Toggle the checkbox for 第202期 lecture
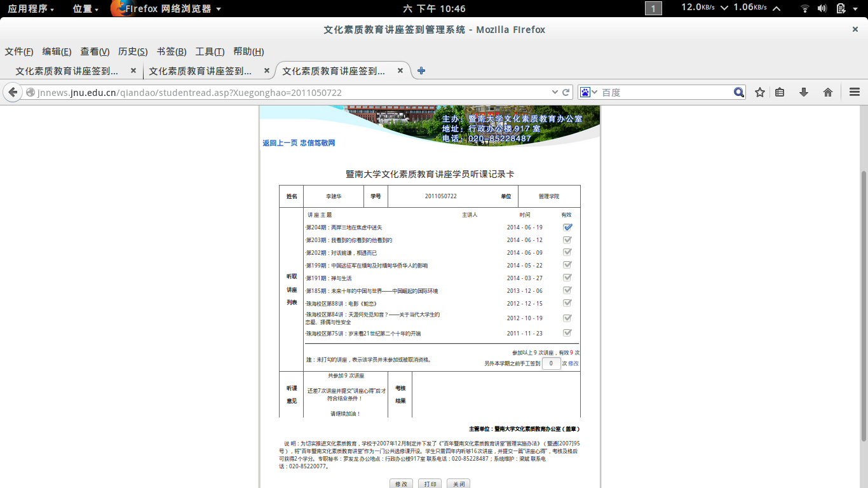Screen dimensions: 868x488 point(567,252)
